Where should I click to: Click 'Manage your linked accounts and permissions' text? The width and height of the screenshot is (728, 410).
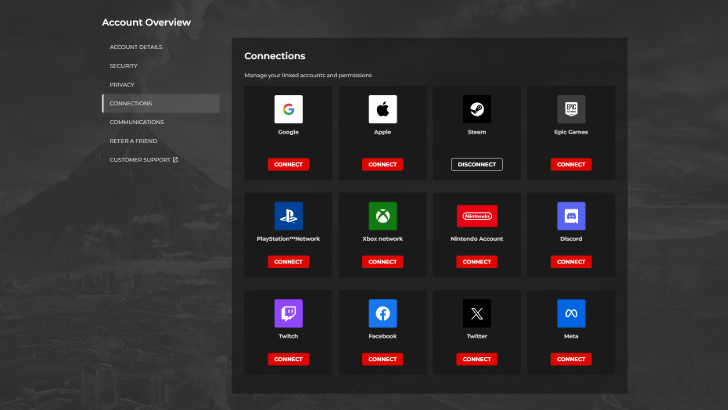308,75
